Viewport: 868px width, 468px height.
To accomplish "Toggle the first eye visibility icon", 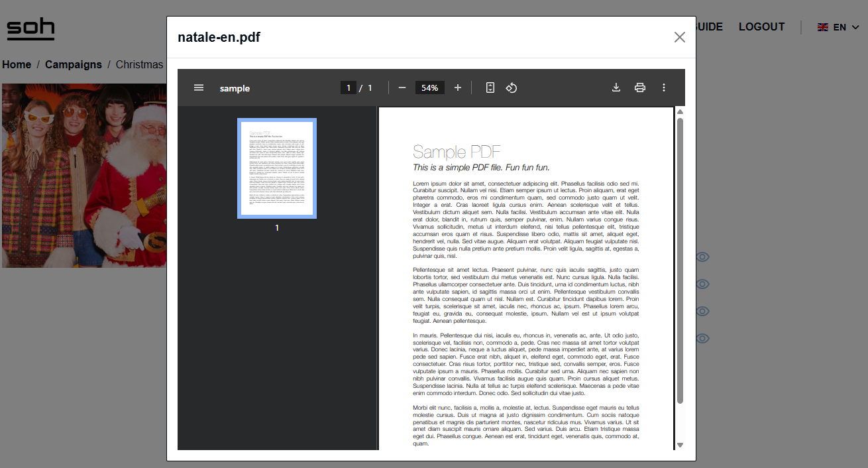I will point(702,257).
